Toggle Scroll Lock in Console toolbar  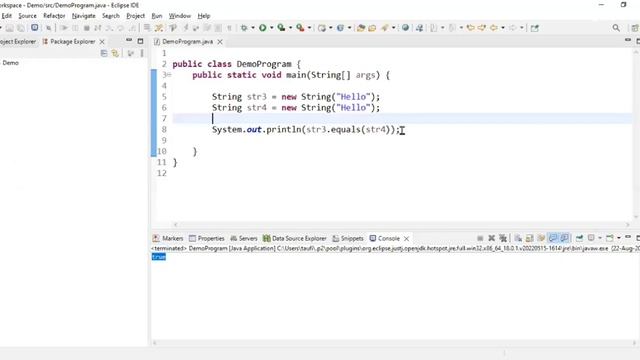529,238
